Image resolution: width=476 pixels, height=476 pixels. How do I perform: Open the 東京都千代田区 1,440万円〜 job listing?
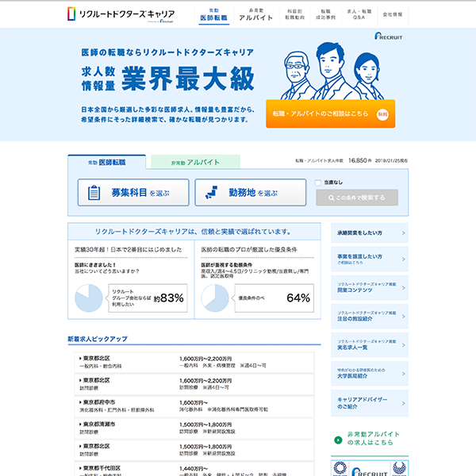194,469
